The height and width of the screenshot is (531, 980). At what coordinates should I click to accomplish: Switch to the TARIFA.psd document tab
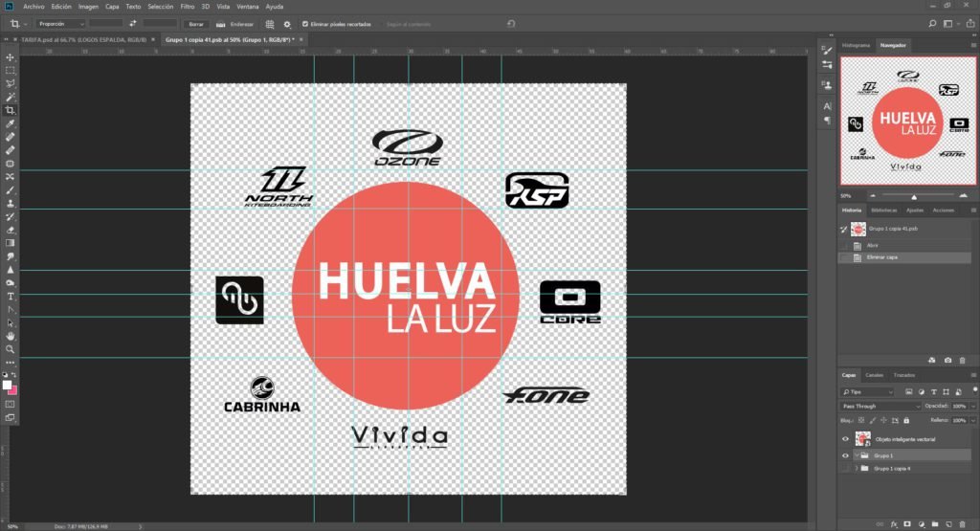pyautogui.click(x=83, y=39)
